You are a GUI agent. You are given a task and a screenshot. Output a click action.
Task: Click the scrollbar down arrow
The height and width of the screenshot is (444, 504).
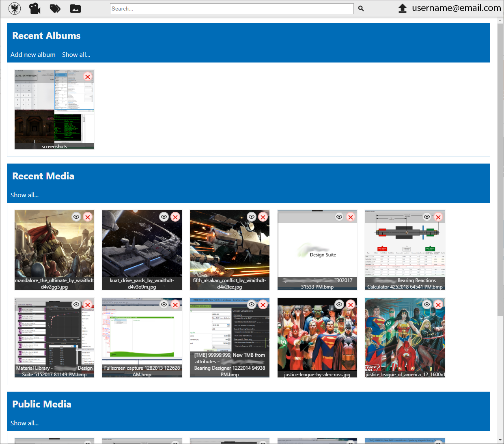pyautogui.click(x=500, y=440)
